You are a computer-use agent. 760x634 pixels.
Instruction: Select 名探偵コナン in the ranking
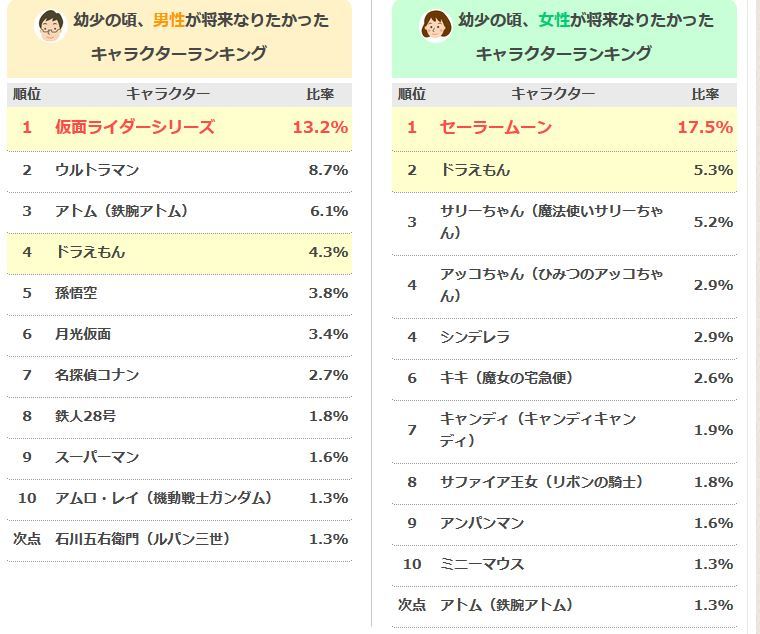click(97, 375)
